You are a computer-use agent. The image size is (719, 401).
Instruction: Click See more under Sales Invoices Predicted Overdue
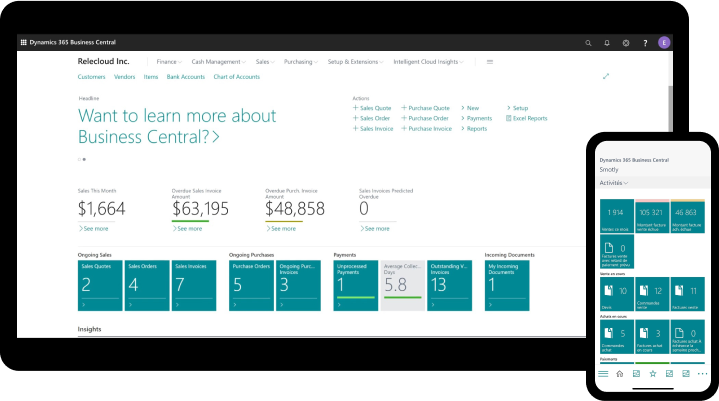point(375,228)
